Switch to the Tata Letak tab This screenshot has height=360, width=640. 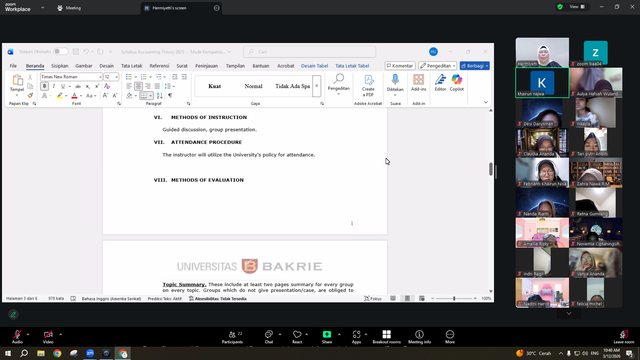131,66
